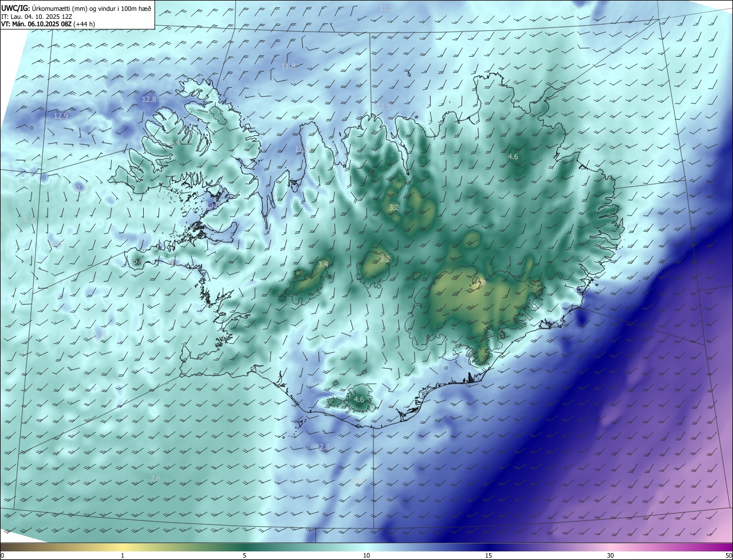Click the 12.8 label south of the coast
This screenshot has width=733, height=560.
(x=323, y=447)
